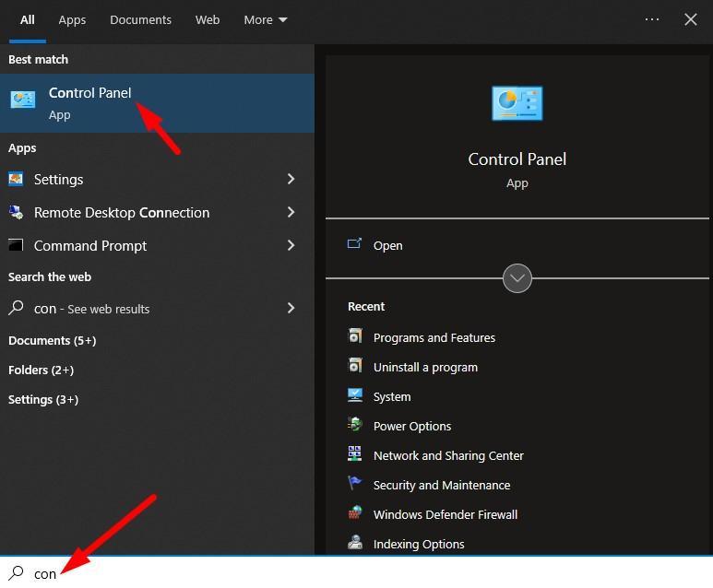Click the search box magnifier icon
This screenshot has width=713, height=588.
tap(16, 573)
